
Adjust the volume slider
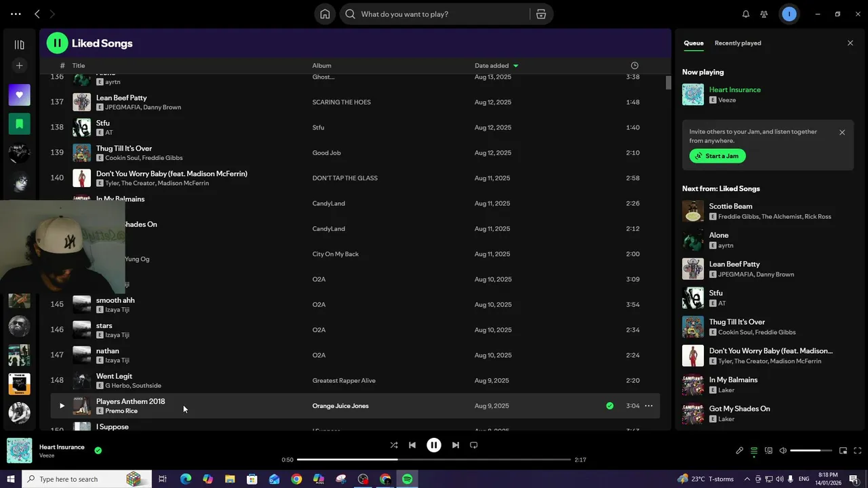pyautogui.click(x=811, y=451)
